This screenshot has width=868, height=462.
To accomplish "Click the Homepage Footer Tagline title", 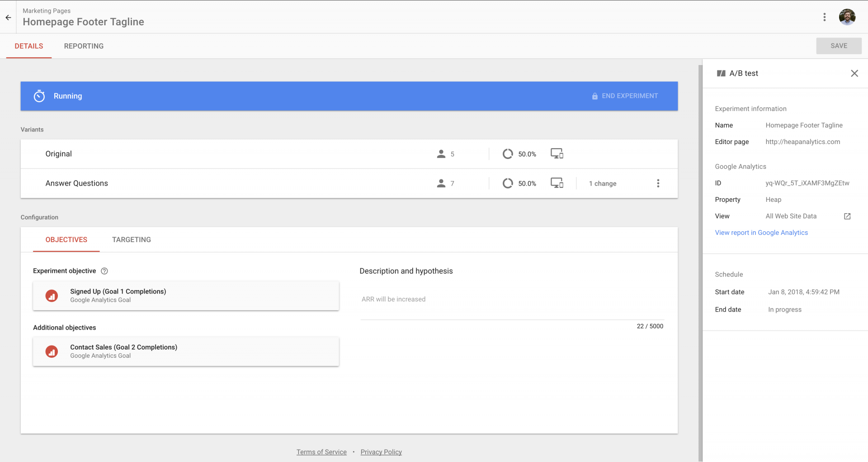I will coord(83,22).
